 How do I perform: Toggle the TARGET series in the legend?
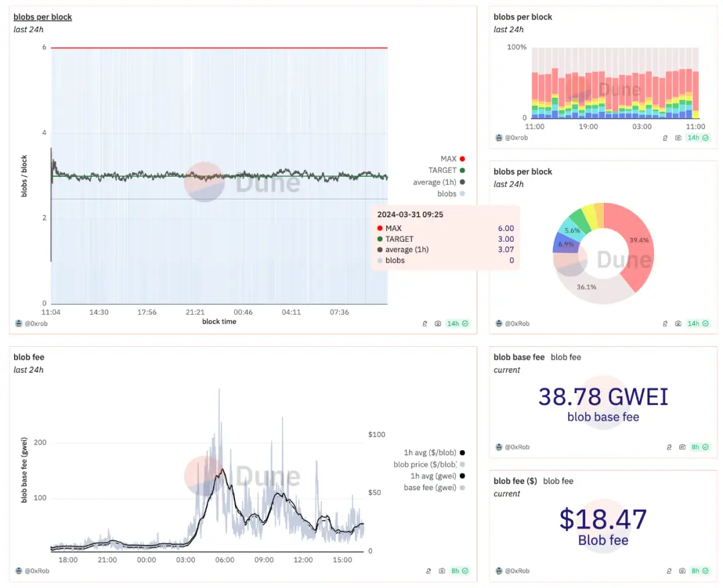coord(447,170)
